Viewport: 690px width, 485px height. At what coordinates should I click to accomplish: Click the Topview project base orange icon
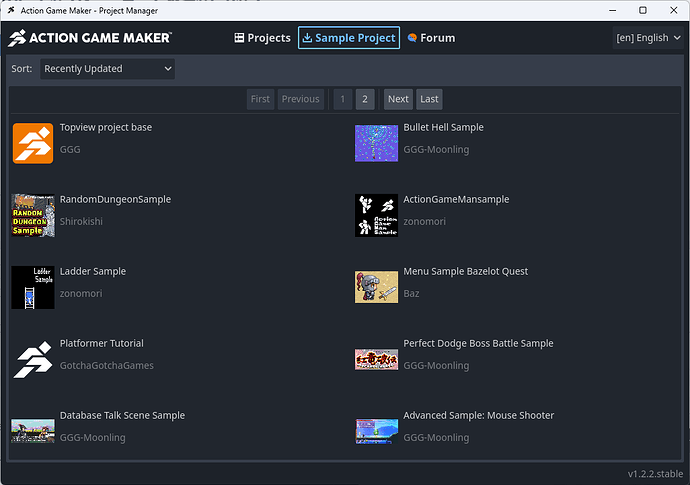[x=33, y=143]
